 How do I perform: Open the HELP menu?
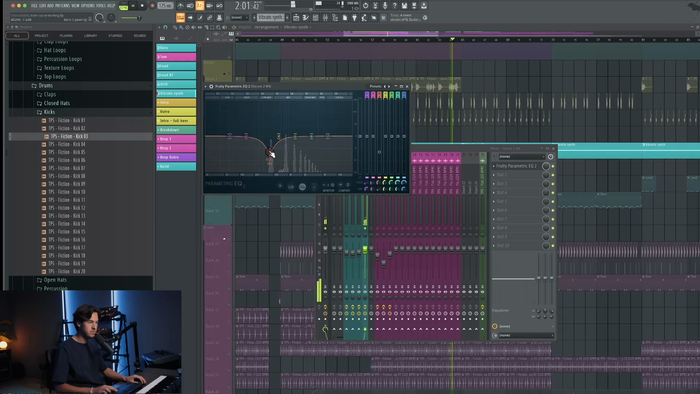point(111,6)
